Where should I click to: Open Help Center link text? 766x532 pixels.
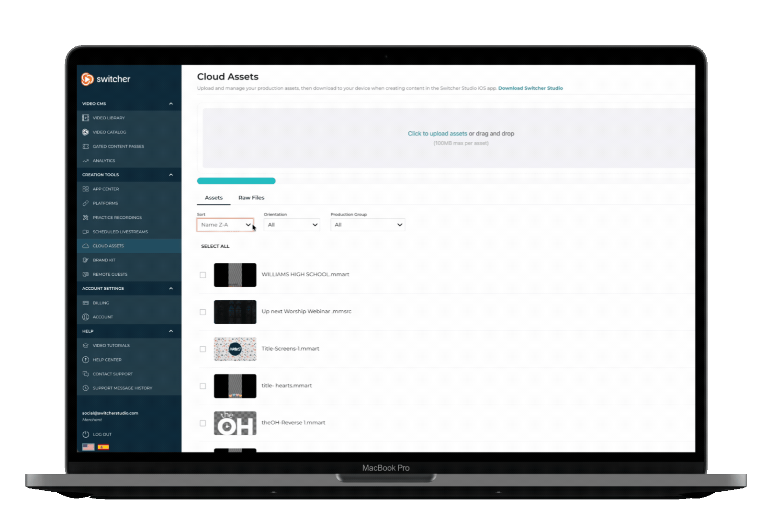point(107,360)
